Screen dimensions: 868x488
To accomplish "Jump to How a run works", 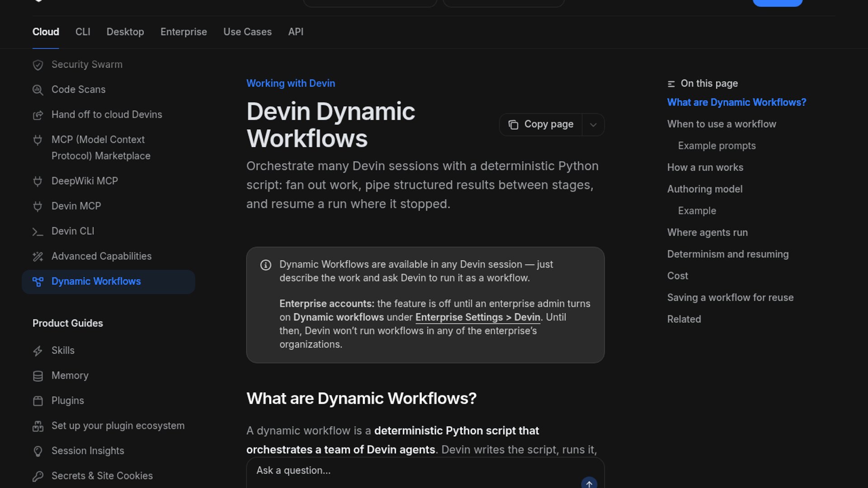I will (705, 167).
